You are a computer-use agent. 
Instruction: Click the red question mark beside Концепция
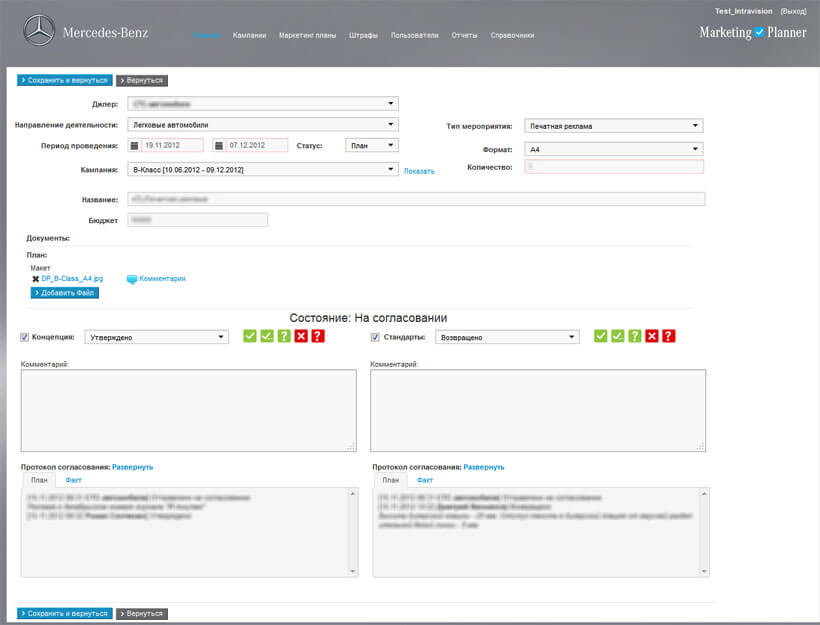point(318,336)
